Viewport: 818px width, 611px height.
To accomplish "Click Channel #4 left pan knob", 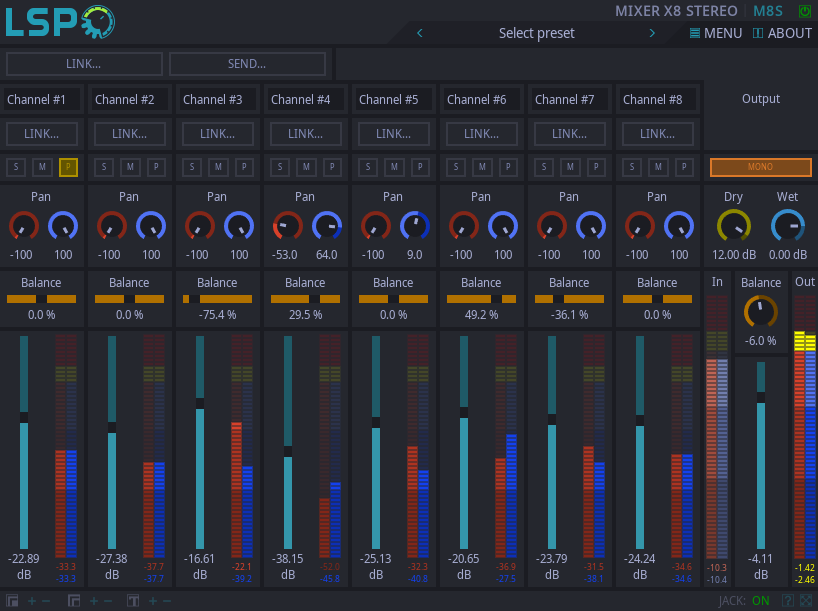I will coord(287,226).
